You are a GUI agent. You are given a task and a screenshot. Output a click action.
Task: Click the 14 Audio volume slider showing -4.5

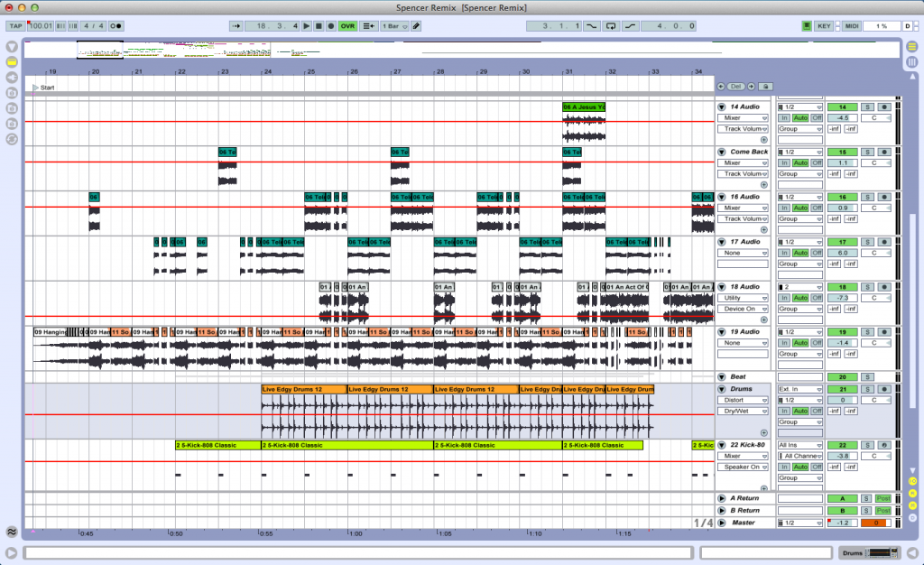tap(842, 118)
